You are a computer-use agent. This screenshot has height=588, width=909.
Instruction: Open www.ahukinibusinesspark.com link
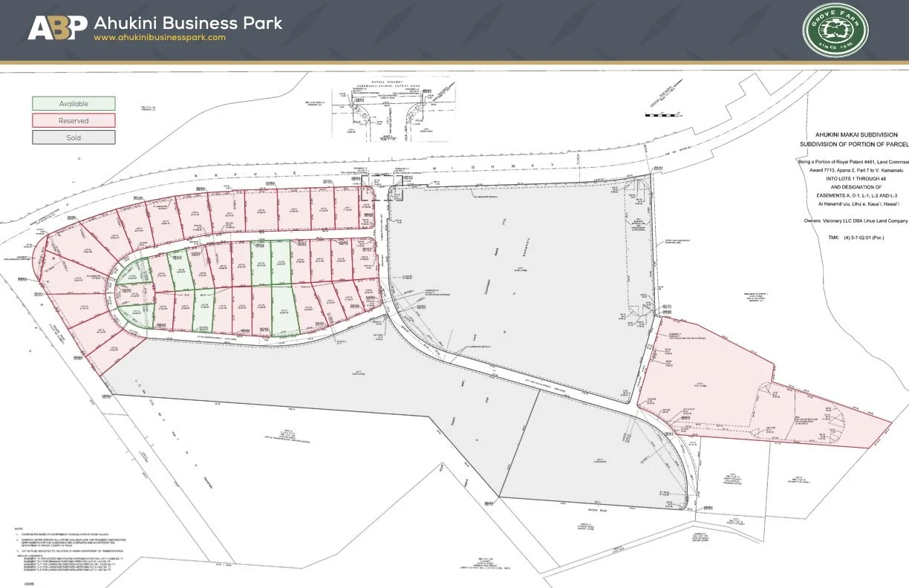[x=159, y=37]
